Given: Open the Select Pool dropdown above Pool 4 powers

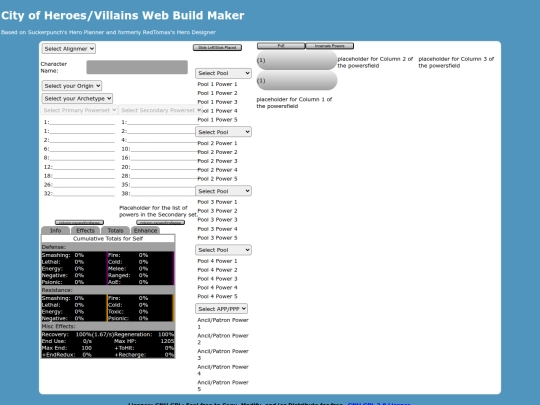Looking at the screenshot, I should pyautogui.click(x=223, y=250).
